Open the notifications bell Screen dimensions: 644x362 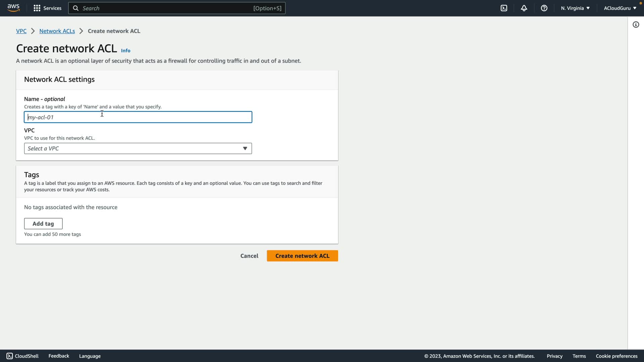point(524,8)
